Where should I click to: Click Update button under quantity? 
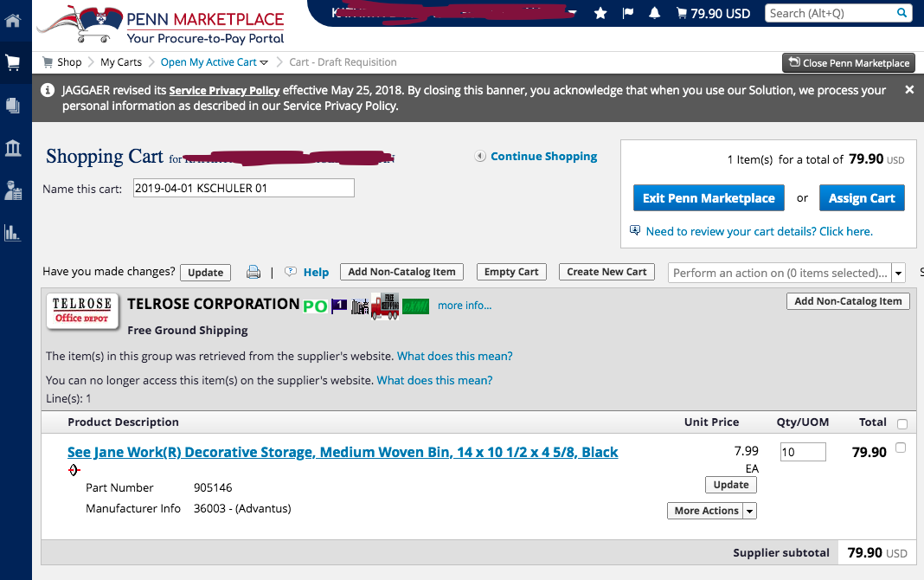pyautogui.click(x=731, y=485)
